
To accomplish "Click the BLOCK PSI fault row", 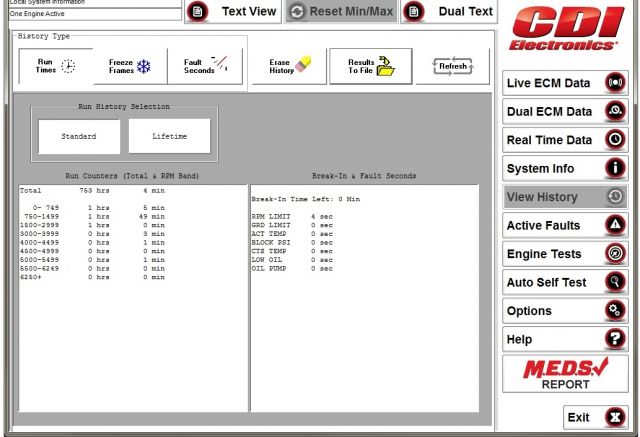I will click(x=292, y=242).
